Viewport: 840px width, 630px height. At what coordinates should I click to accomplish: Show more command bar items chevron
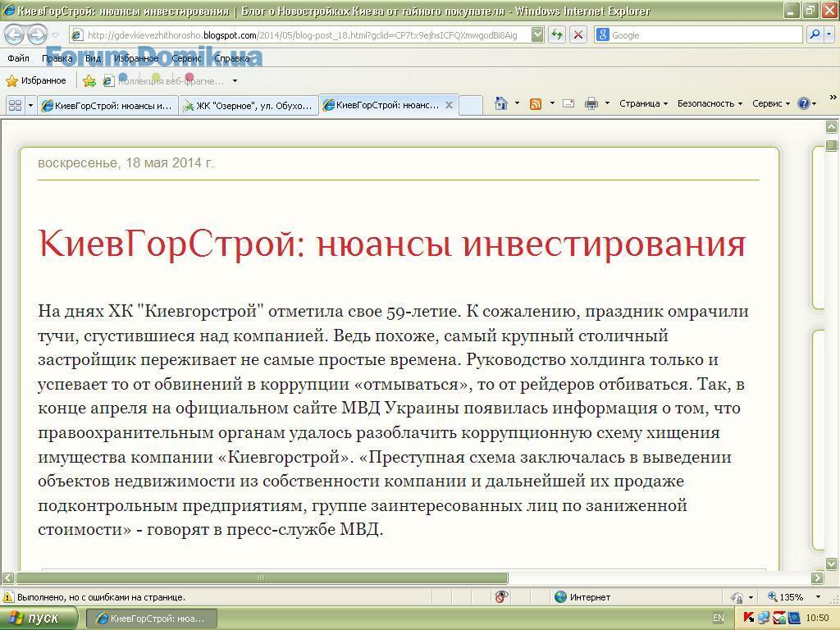[x=833, y=98]
